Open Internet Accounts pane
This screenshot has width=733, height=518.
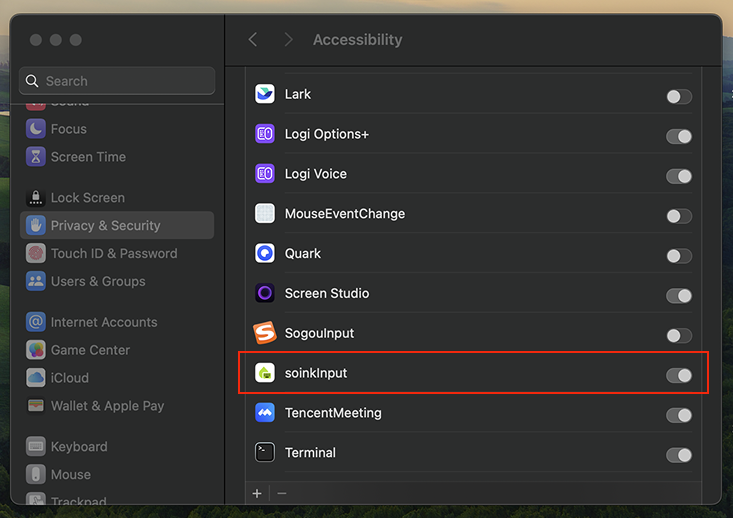tap(117, 322)
